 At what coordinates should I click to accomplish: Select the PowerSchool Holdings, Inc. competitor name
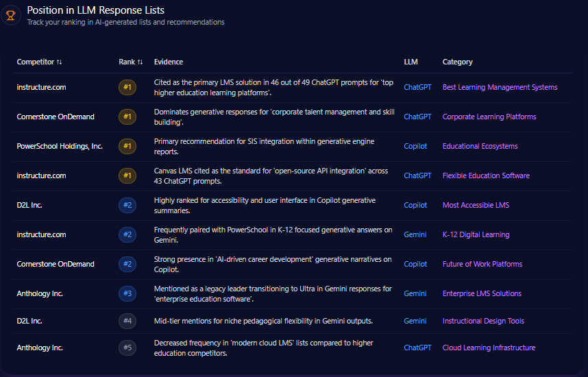click(60, 146)
